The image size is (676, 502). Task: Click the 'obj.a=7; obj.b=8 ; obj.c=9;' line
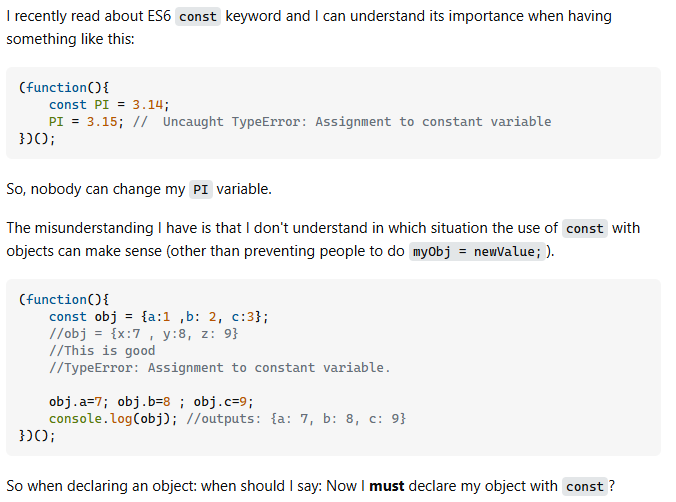pos(151,401)
